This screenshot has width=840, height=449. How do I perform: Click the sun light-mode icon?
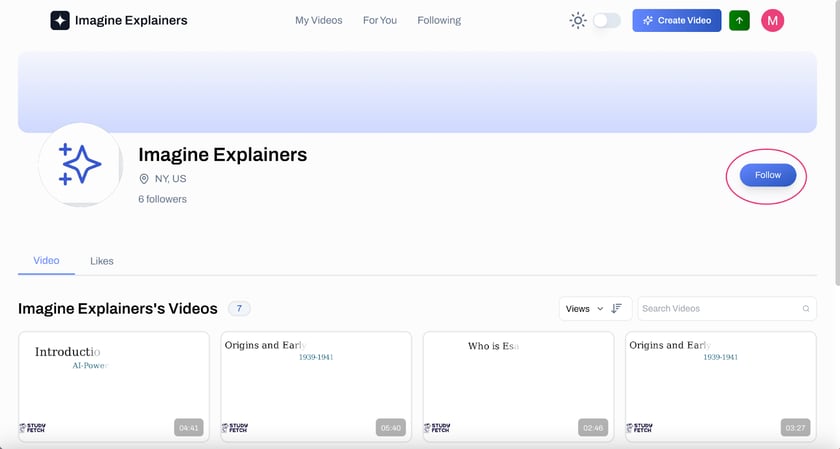[x=578, y=20]
